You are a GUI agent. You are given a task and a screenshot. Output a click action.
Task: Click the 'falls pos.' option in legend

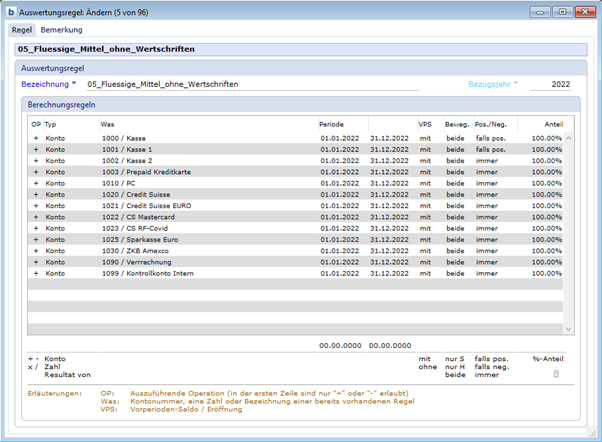click(x=491, y=358)
